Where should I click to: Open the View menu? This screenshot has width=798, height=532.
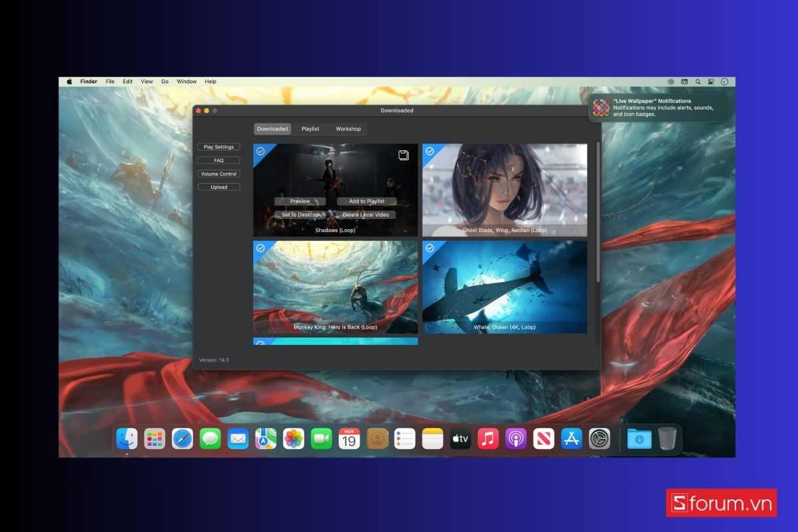(x=146, y=82)
